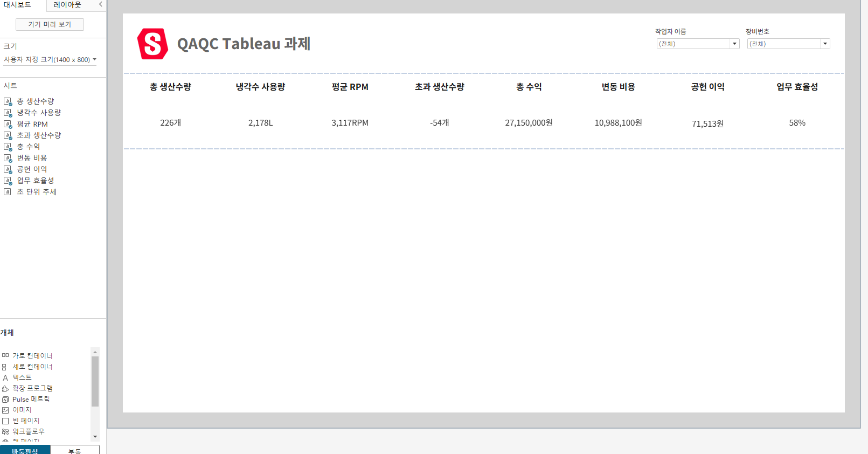This screenshot has width=868, height=454.
Task: Click the QAQC Tableau 과제 title
Action: coord(244,44)
